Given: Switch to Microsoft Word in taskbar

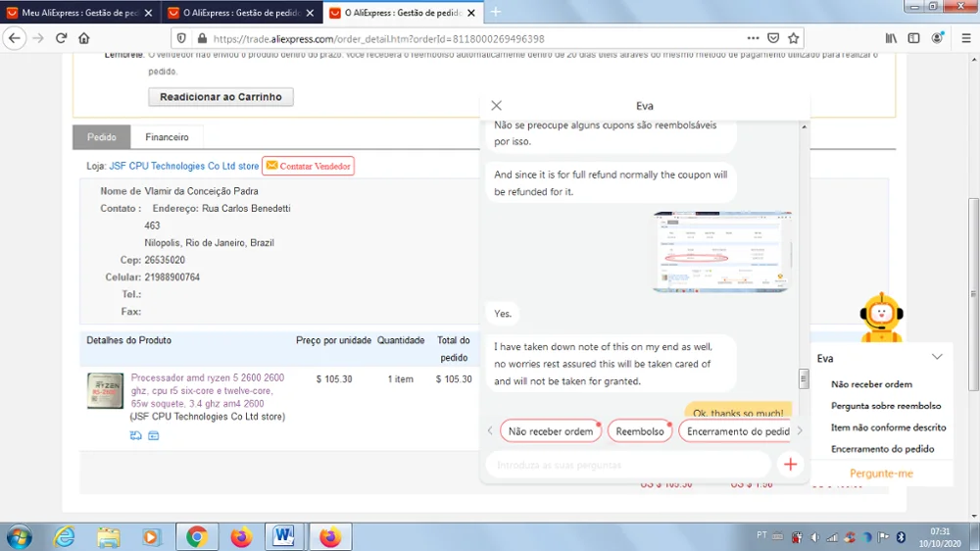Looking at the screenshot, I should (284, 536).
